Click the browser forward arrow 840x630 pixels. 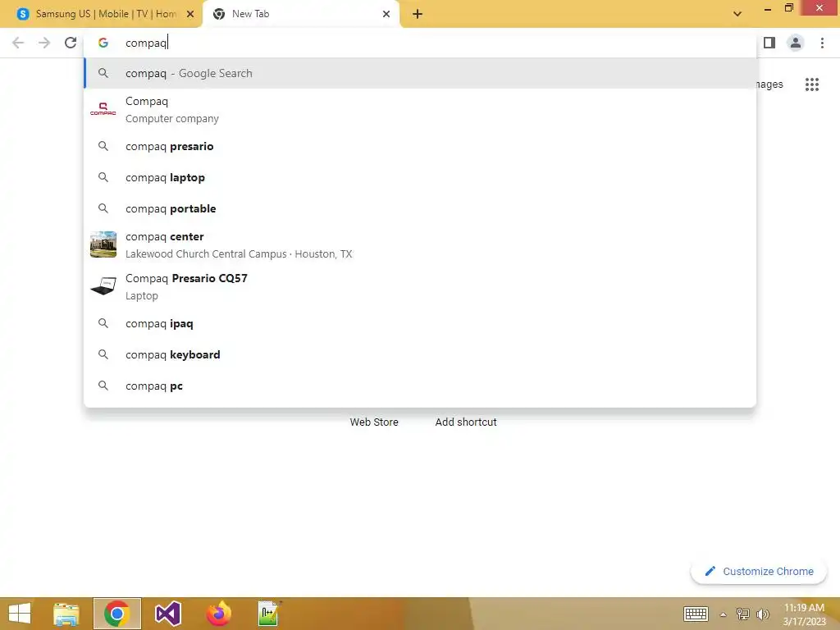click(x=44, y=43)
